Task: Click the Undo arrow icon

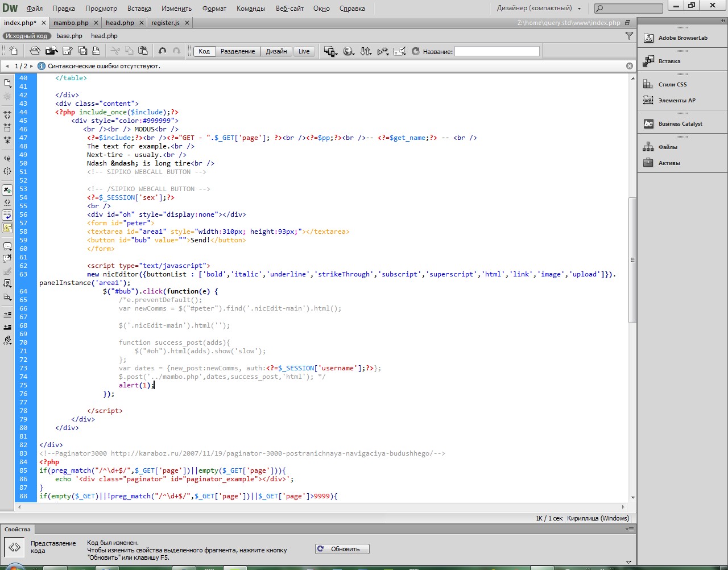Action: 162,51
